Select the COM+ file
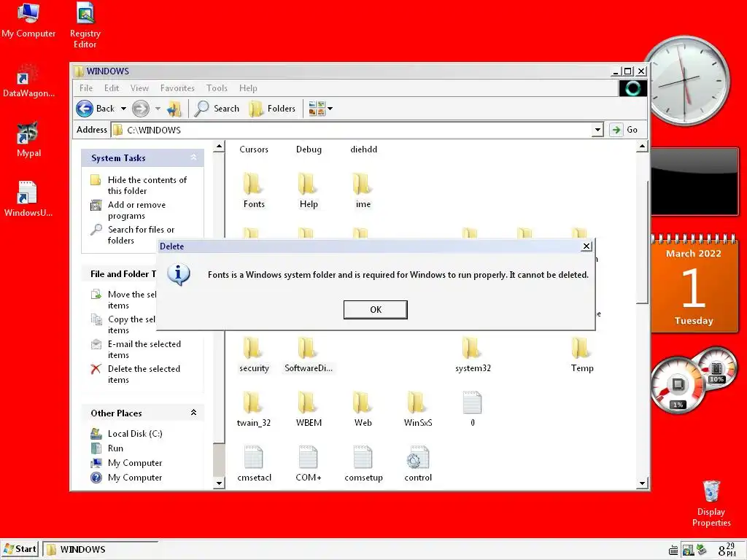Screen dimensions: 747x560 click(309, 464)
